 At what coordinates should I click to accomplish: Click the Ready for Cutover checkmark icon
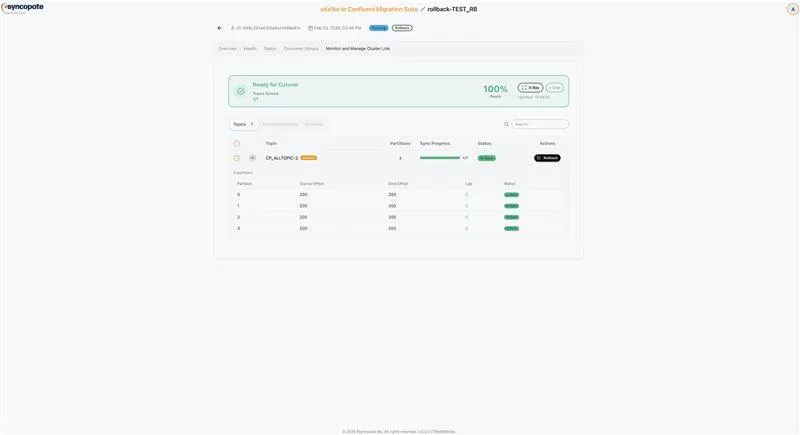click(x=240, y=91)
